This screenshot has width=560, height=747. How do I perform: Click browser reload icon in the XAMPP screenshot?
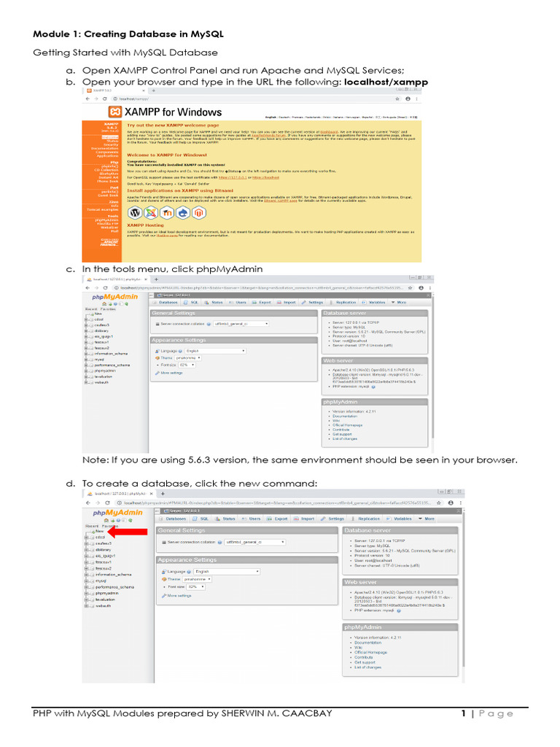(105, 99)
